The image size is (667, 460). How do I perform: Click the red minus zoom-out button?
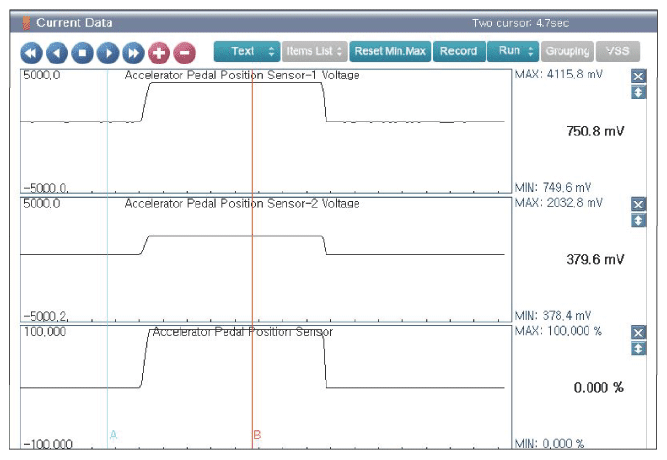coord(185,53)
